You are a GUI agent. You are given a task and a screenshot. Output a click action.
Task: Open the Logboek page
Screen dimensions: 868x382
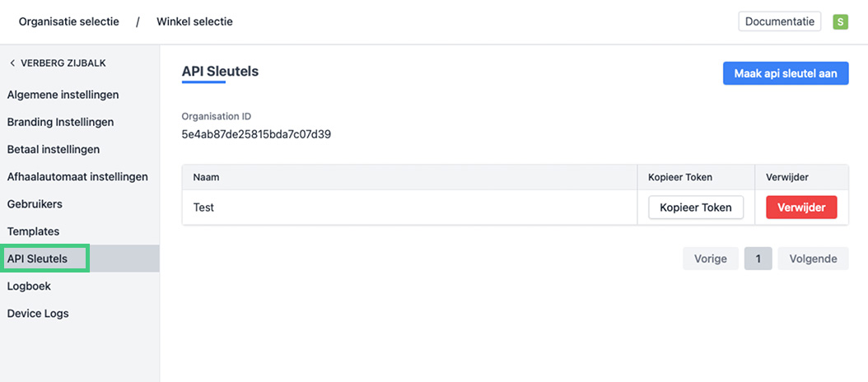29,286
